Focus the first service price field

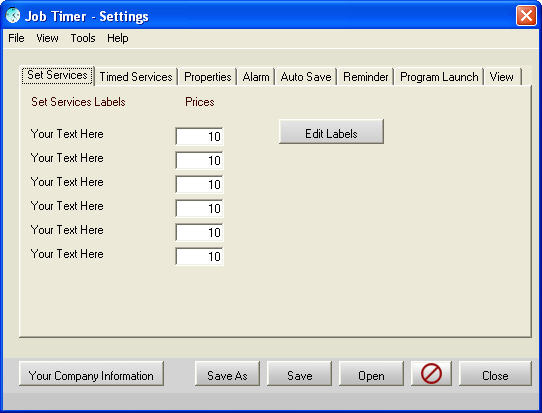199,137
